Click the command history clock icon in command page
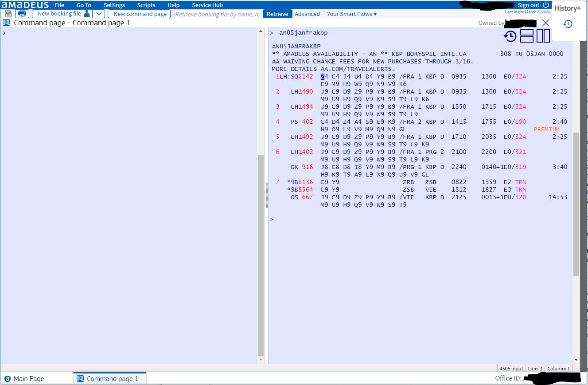This screenshot has width=588, height=385. point(510,36)
